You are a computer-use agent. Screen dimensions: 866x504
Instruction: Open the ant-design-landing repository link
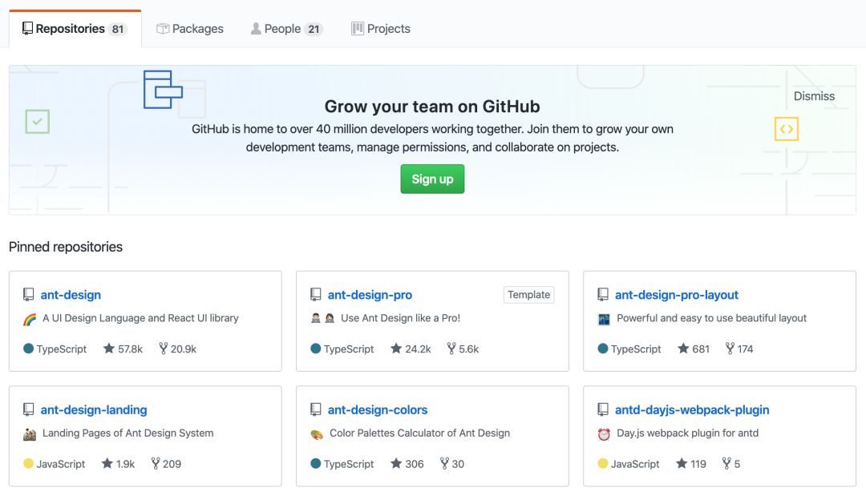point(94,409)
